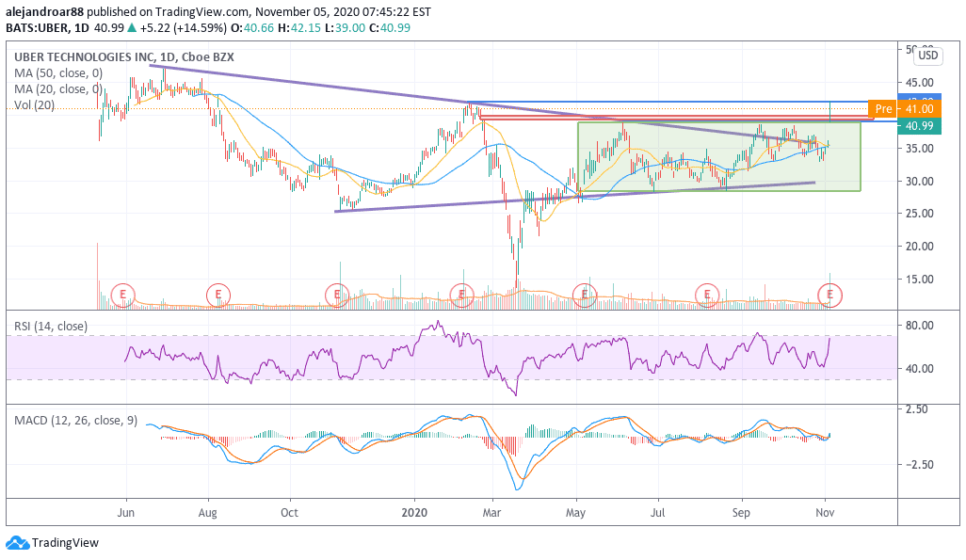
Task: Click the USD currency button
Action: [927, 56]
